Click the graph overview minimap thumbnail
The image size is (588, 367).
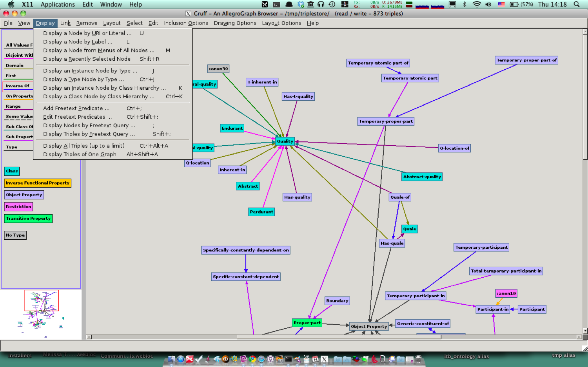click(42, 313)
